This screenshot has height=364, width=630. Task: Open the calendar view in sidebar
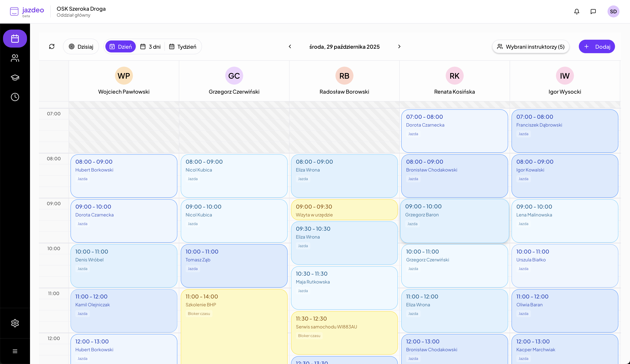pyautogui.click(x=15, y=39)
